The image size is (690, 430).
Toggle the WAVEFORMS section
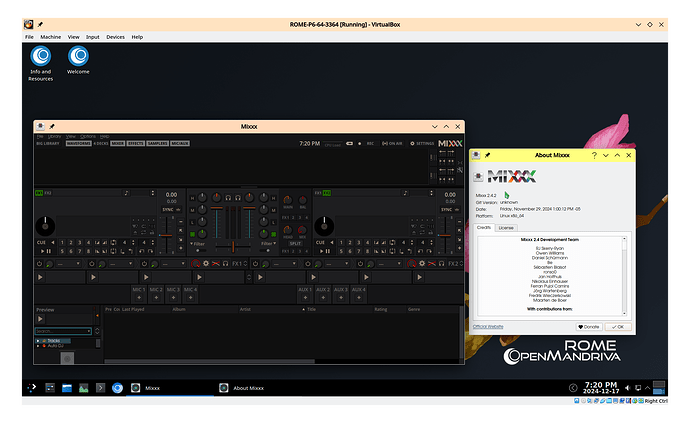(x=79, y=143)
